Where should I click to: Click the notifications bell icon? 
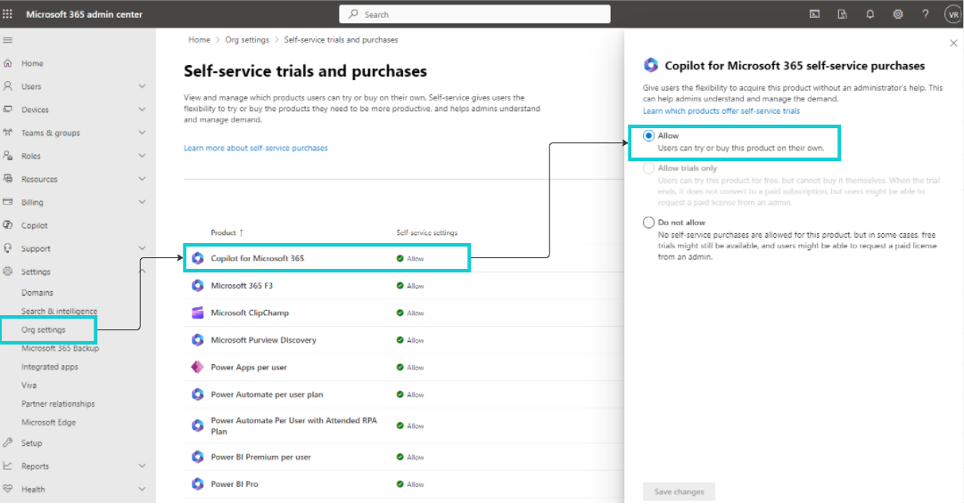point(870,14)
